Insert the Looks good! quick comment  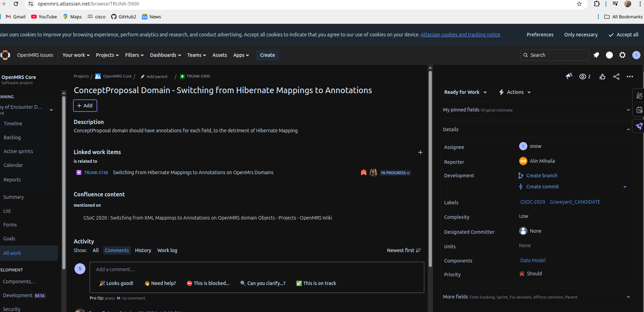[x=116, y=283]
